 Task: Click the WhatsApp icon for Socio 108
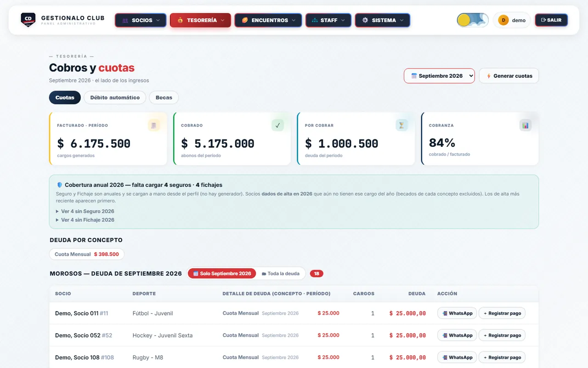point(445,357)
